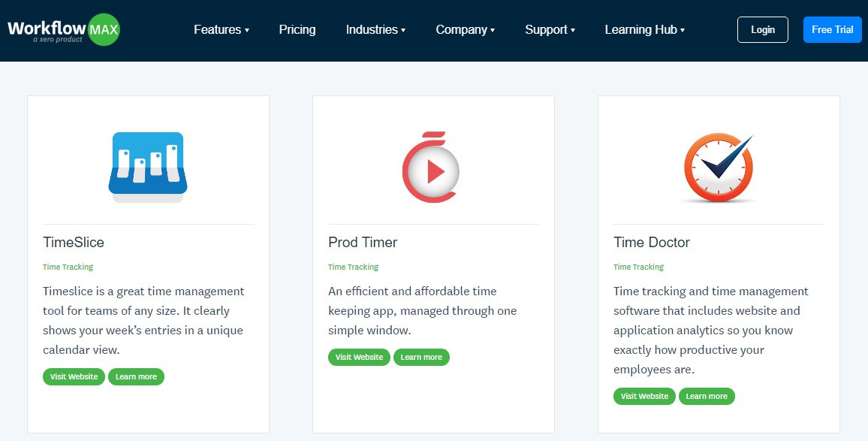Click the TimeSlice app icon
Screen dimensions: 868x441
click(x=148, y=168)
